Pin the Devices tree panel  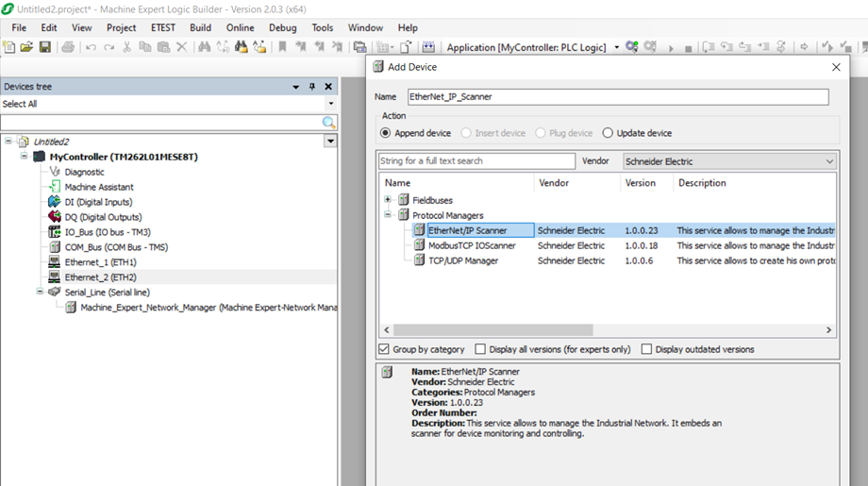[312, 87]
